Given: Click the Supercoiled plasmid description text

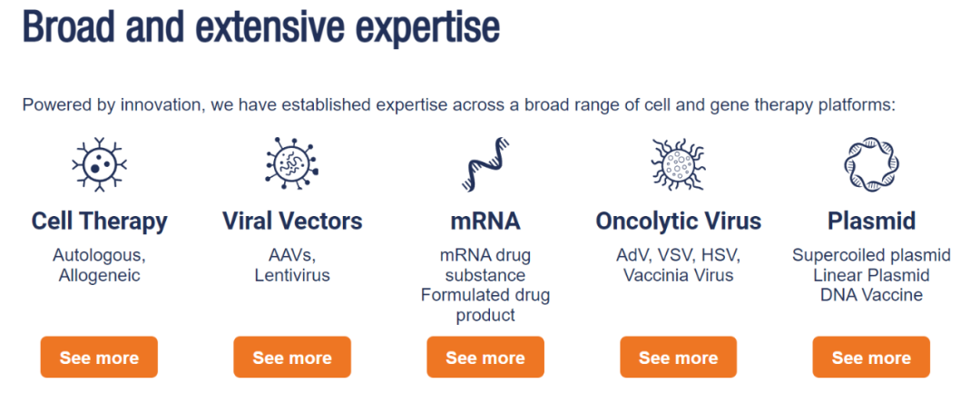Looking at the screenshot, I should click(871, 254).
